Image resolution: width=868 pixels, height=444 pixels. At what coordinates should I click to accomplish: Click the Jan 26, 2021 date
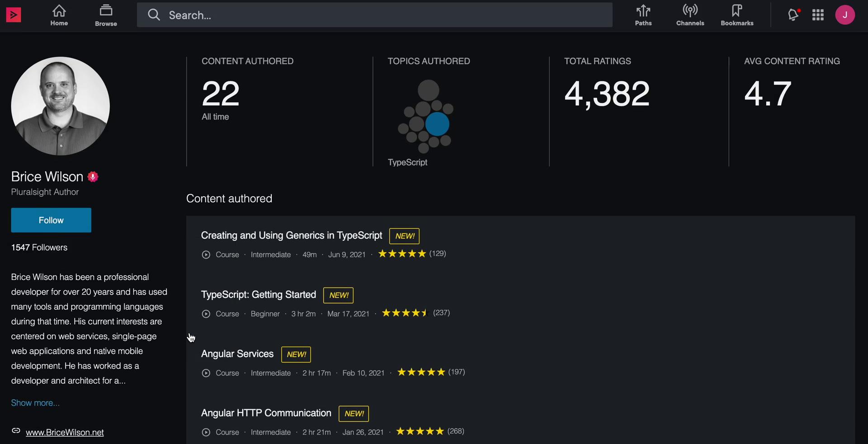pyautogui.click(x=363, y=433)
